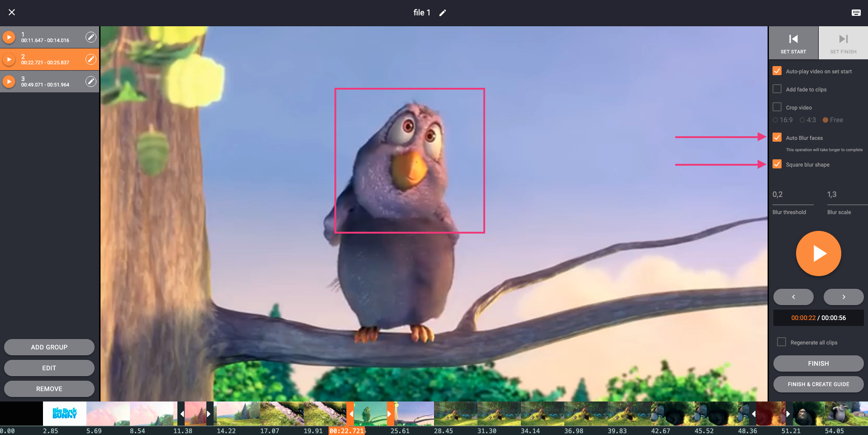Click the timeline tick at 36.98
868x435 pixels.
coord(574,431)
